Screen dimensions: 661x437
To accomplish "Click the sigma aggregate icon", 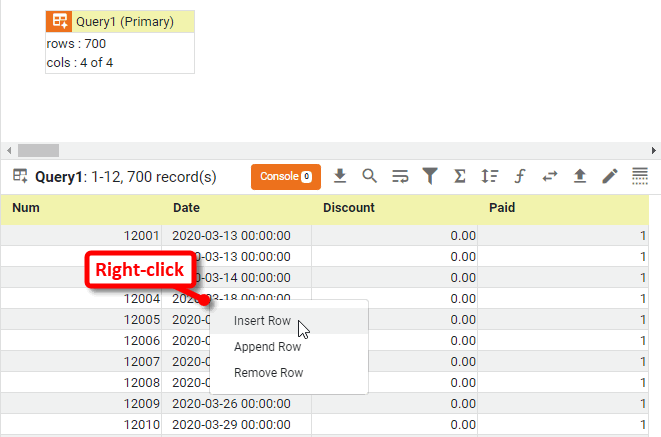I will click(460, 176).
